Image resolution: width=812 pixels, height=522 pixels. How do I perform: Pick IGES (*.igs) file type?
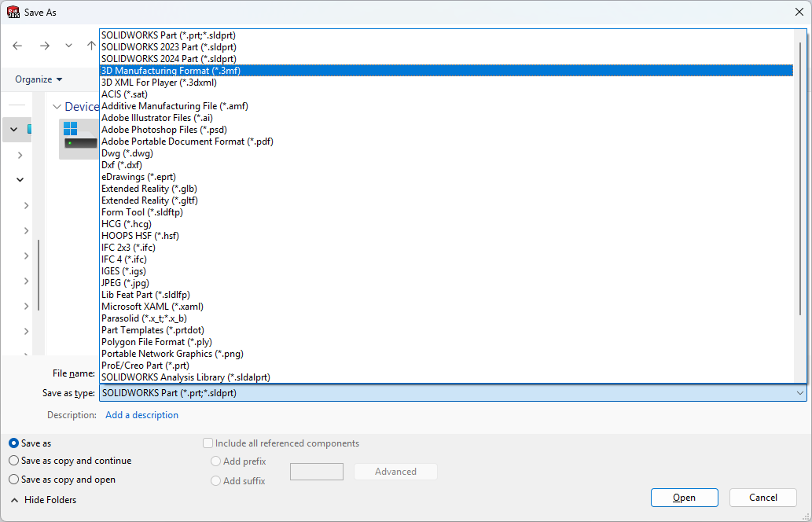123,271
